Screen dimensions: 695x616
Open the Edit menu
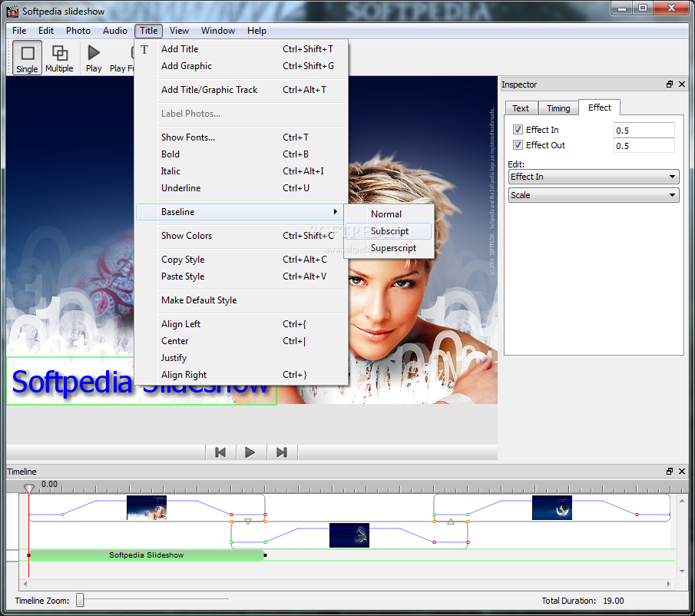click(46, 31)
